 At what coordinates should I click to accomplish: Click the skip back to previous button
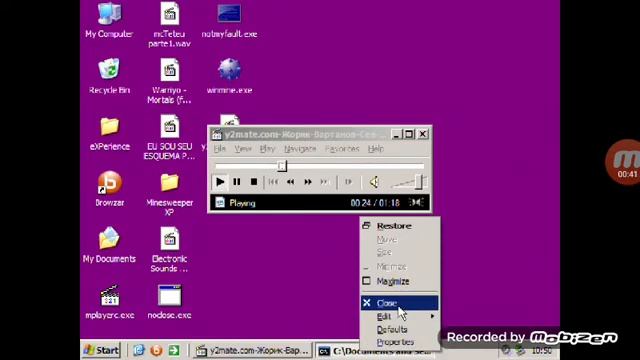click(273, 182)
